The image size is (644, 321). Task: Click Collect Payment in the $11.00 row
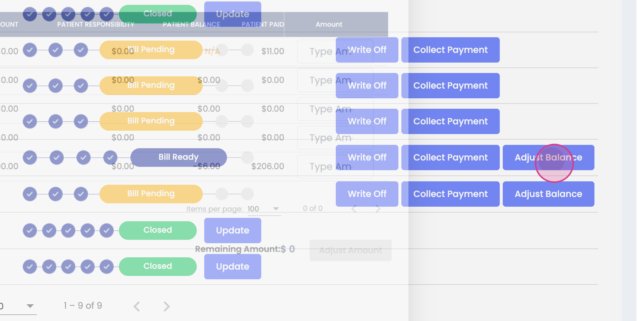tap(450, 50)
